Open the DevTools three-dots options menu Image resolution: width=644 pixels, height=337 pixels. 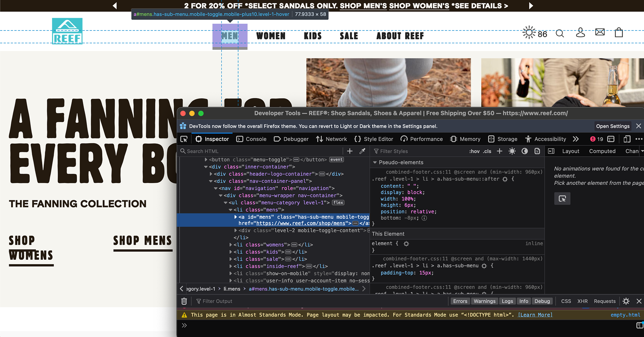(639, 139)
